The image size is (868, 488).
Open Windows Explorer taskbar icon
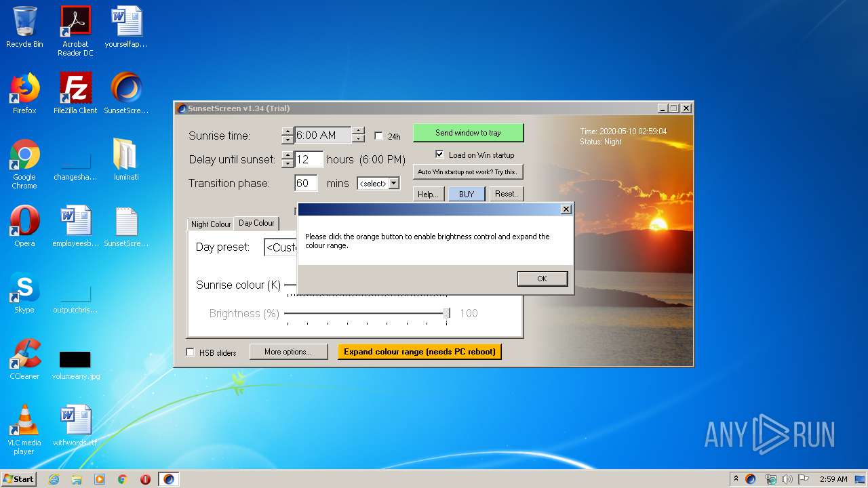click(77, 479)
